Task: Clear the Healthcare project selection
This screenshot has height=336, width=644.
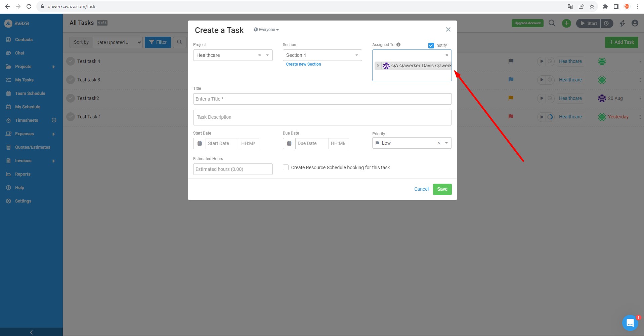Action: point(259,55)
